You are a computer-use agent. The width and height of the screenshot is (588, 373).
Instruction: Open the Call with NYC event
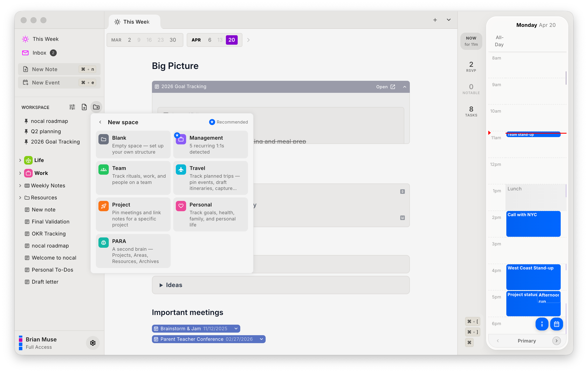pos(533,224)
